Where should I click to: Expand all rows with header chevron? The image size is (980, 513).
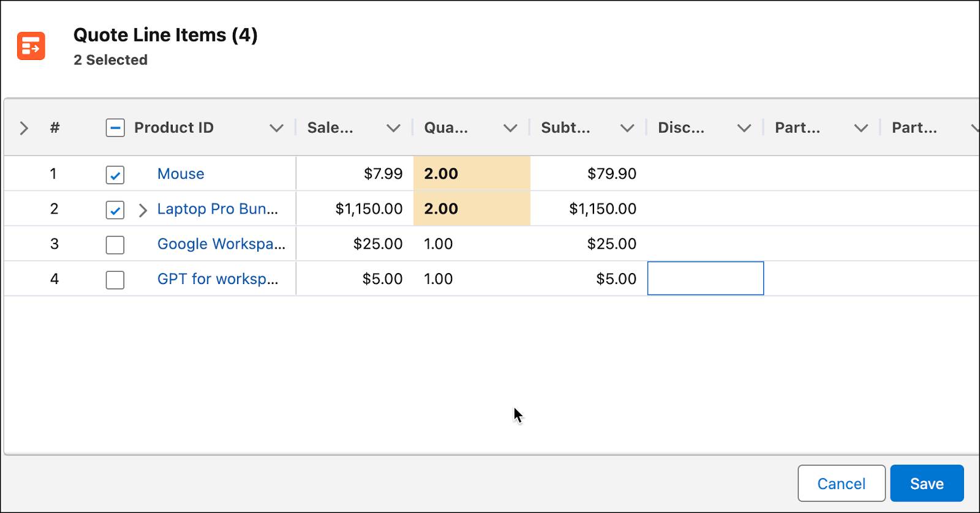coord(24,128)
